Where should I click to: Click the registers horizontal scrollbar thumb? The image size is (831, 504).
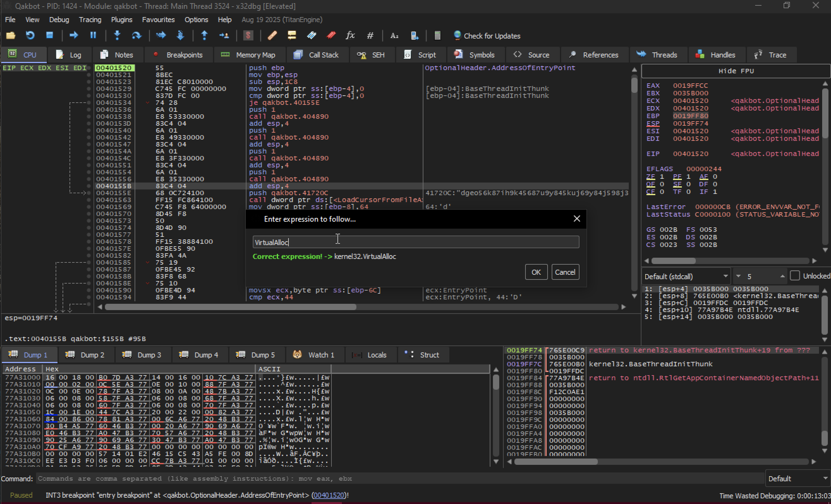673,261
